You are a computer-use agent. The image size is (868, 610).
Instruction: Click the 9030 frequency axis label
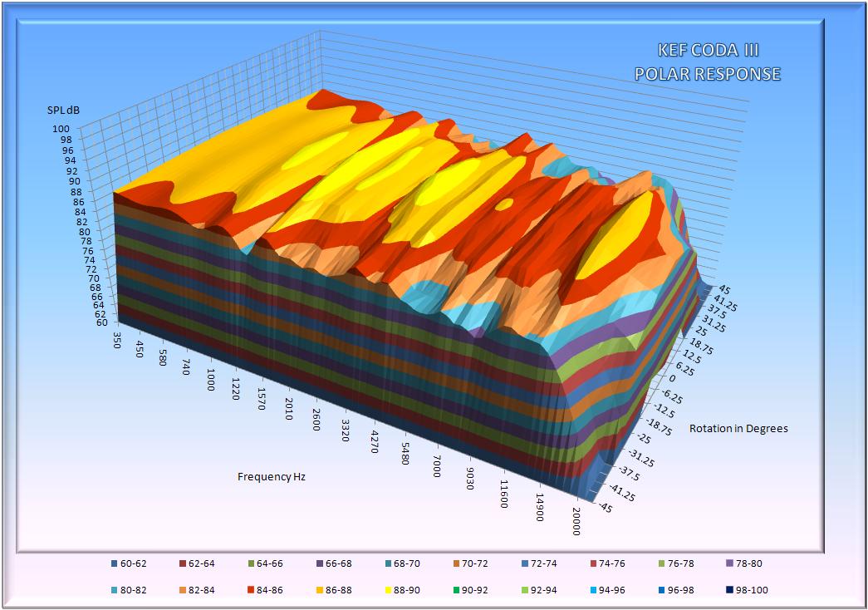coord(469,479)
